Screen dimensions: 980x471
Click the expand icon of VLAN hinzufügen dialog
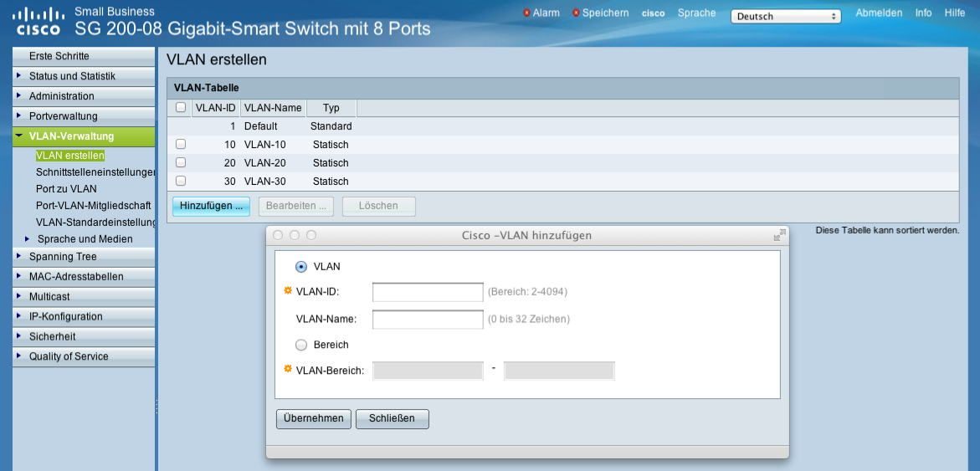pos(779,236)
